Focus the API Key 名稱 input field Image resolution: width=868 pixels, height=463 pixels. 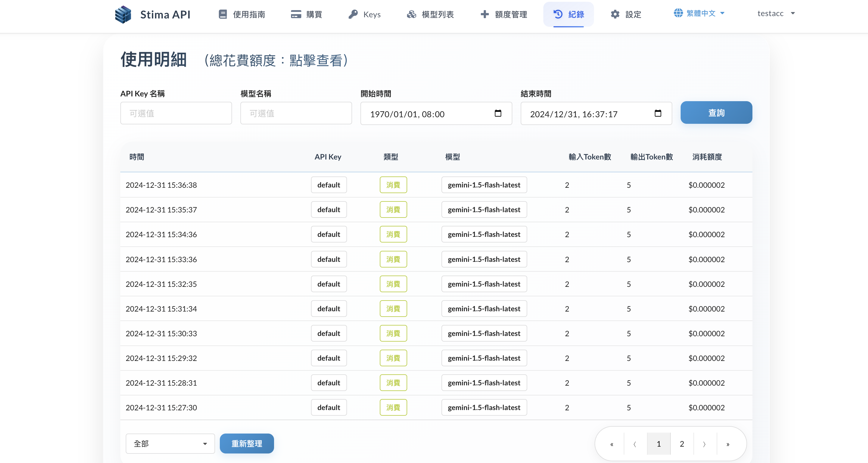(176, 113)
